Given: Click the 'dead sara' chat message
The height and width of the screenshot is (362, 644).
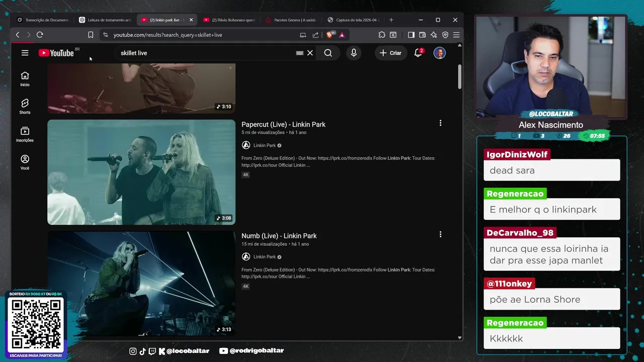Looking at the screenshot, I should coord(552,170).
